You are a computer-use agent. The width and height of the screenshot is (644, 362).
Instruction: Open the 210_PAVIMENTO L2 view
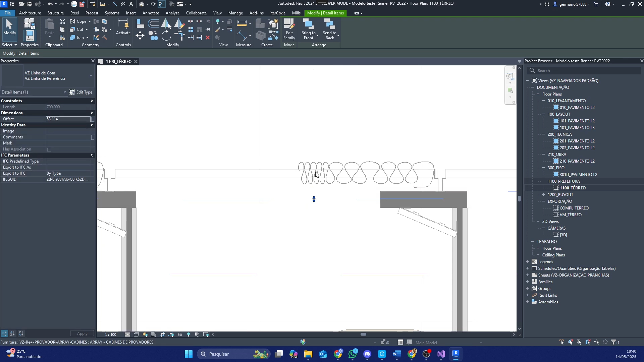[x=577, y=161]
